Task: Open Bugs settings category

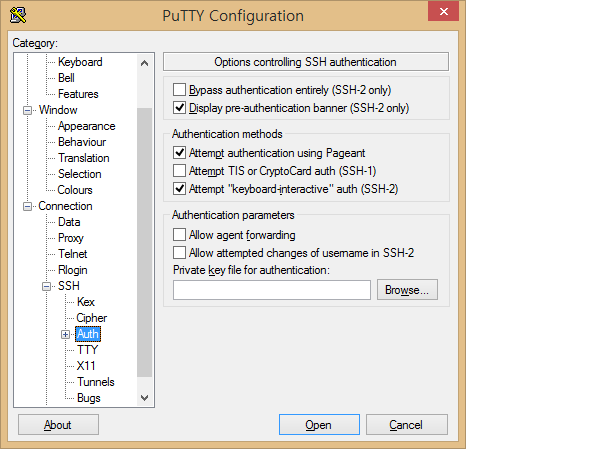Action: pyautogui.click(x=89, y=399)
